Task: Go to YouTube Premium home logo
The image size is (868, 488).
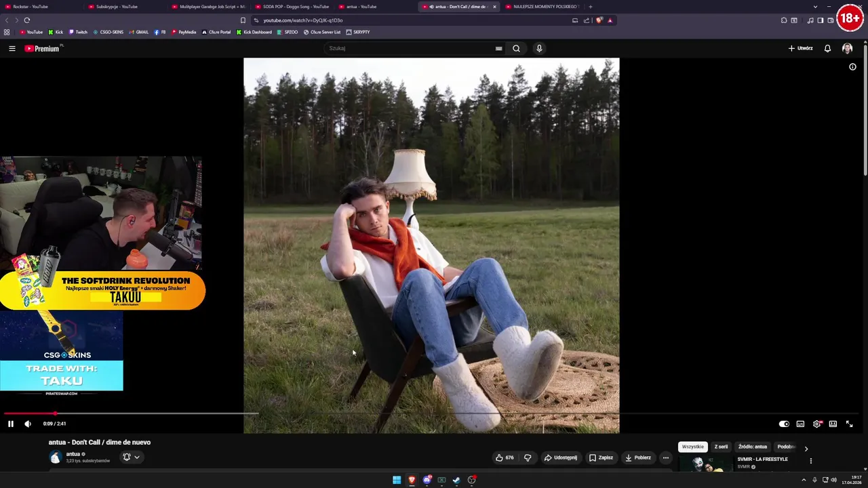Action: (43, 48)
